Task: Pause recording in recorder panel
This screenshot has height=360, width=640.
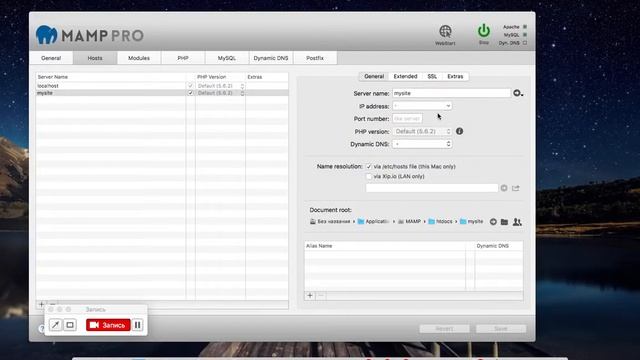Action: click(138, 325)
